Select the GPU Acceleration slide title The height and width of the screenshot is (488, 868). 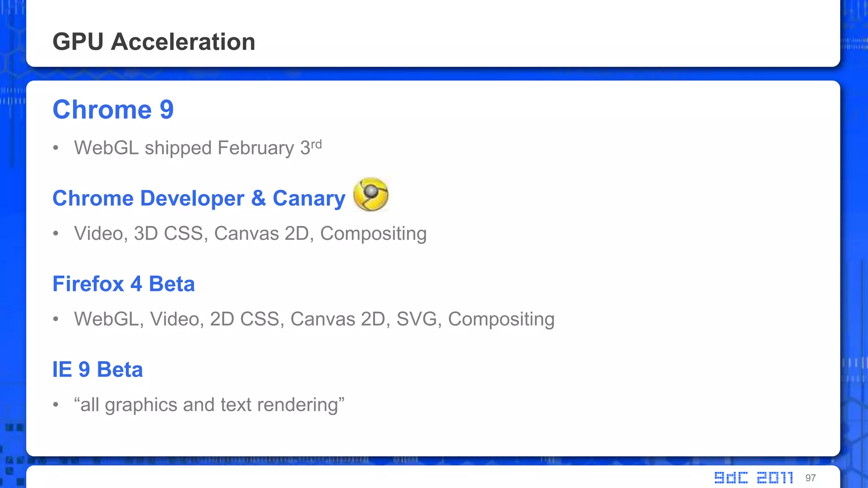pos(154,42)
